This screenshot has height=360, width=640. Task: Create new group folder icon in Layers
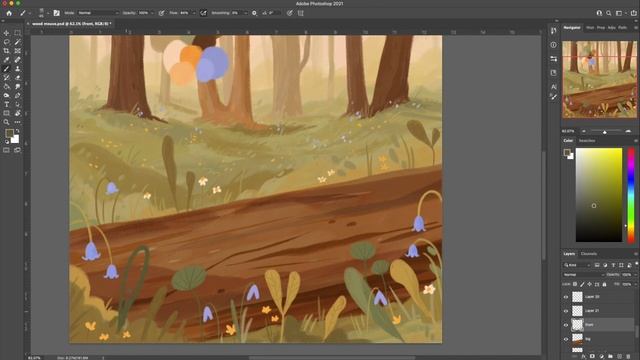[x=610, y=356]
